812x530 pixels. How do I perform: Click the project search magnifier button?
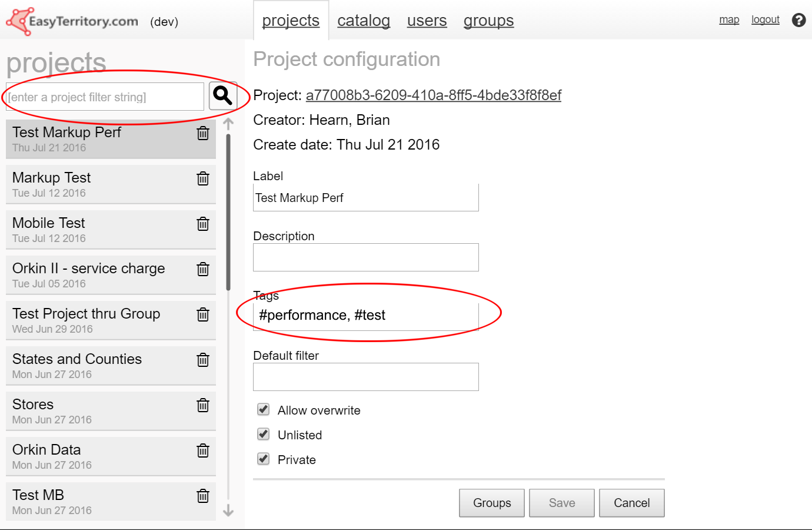[222, 95]
